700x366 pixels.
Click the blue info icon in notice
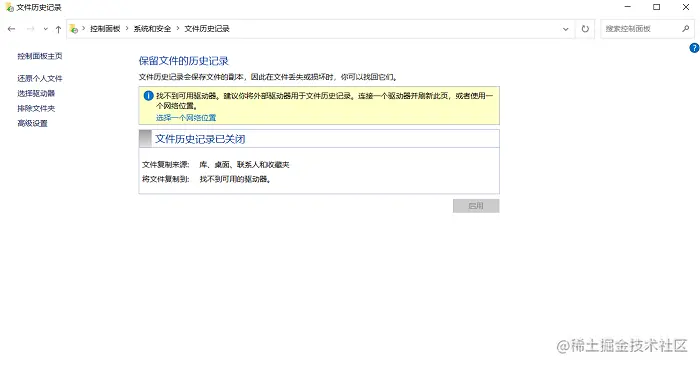[x=148, y=96]
